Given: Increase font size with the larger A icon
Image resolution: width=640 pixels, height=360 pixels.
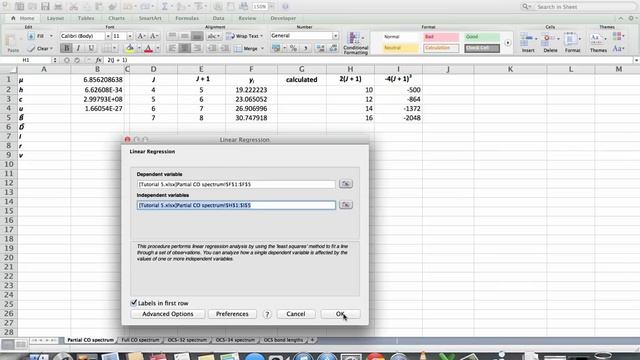Looking at the screenshot, I should coord(141,36).
